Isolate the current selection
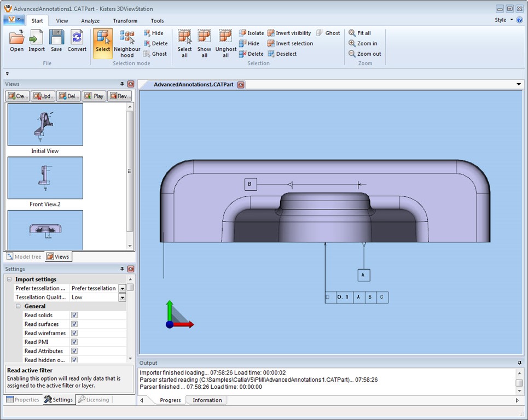 click(252, 33)
